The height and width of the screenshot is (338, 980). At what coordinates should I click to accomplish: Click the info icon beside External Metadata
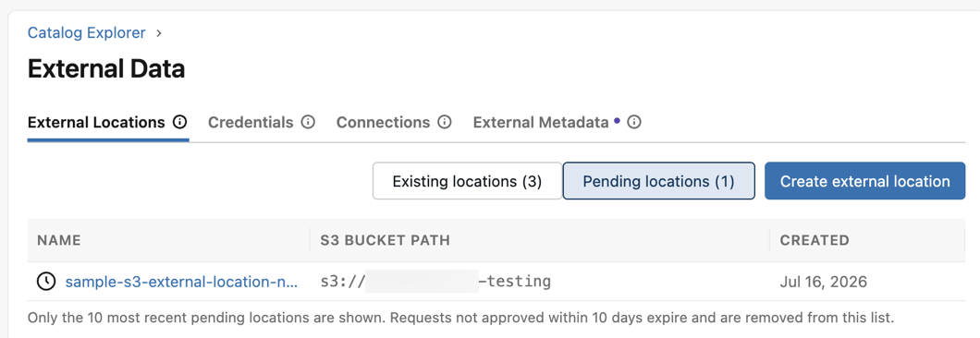[634, 123]
